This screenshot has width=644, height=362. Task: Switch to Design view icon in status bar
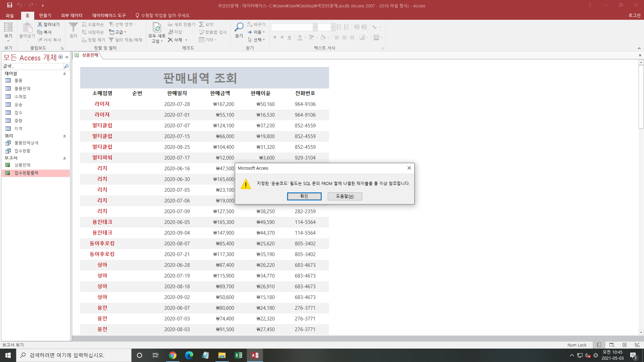tap(637, 345)
